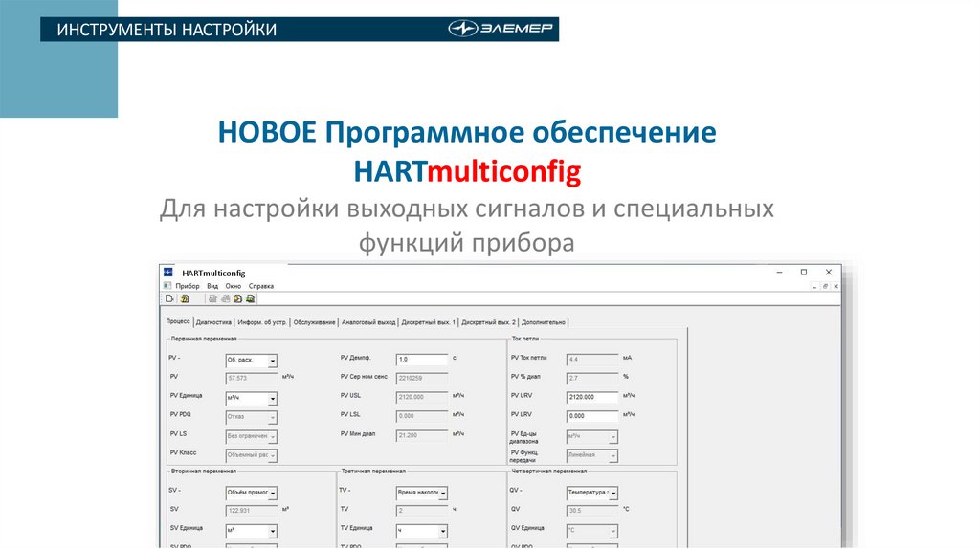Expand the TV - dropdown showing Время накопл
The width and height of the screenshot is (980, 549).
click(x=422, y=493)
